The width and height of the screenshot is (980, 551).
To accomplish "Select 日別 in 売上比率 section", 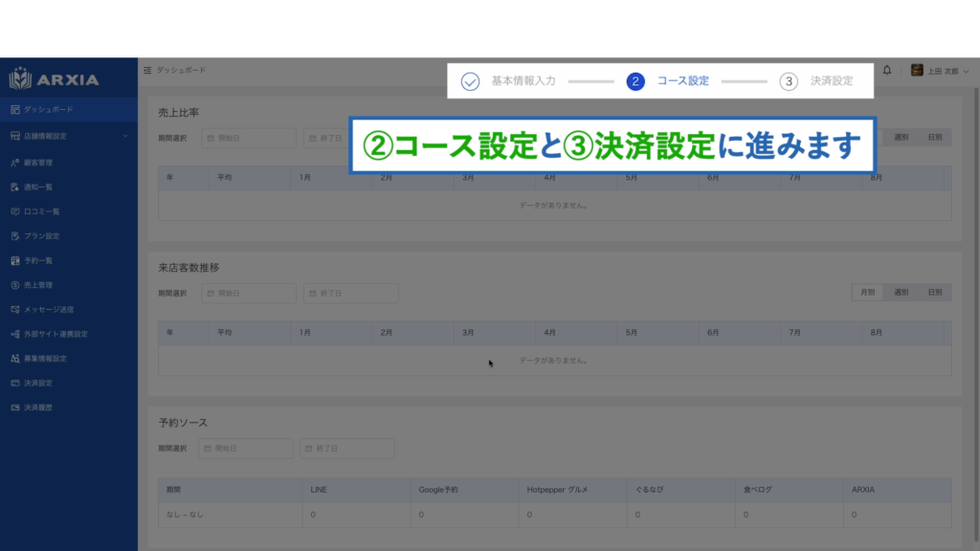I will pos(935,138).
